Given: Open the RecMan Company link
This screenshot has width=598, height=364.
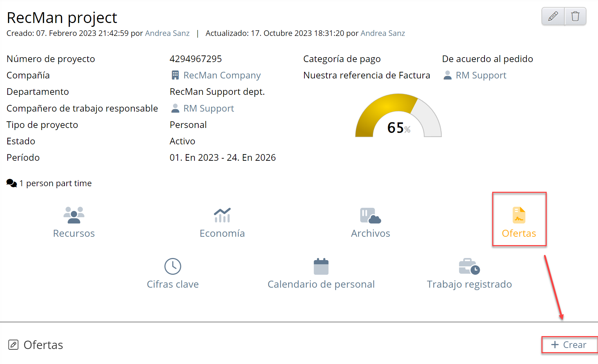Looking at the screenshot, I should click(x=222, y=75).
